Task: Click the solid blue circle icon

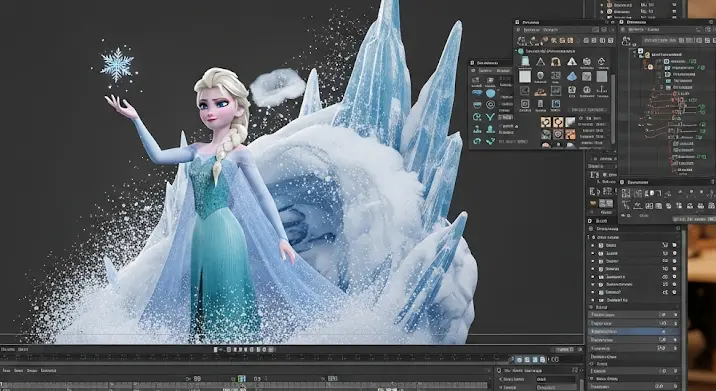Action: tap(490, 93)
